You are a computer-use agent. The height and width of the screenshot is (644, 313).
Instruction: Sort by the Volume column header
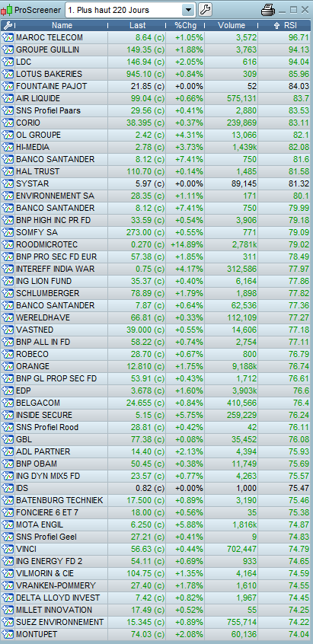[232, 25]
